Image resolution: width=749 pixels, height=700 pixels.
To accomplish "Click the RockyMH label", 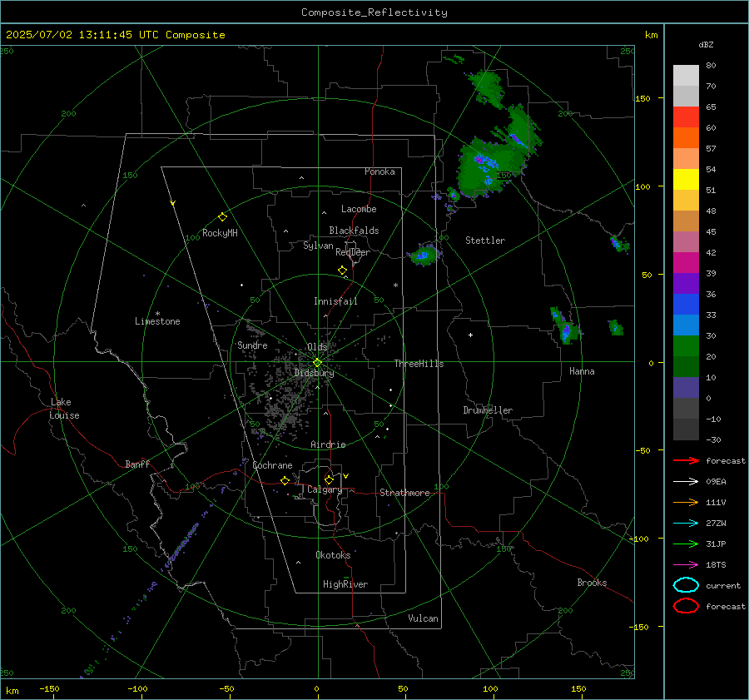I will [x=220, y=233].
